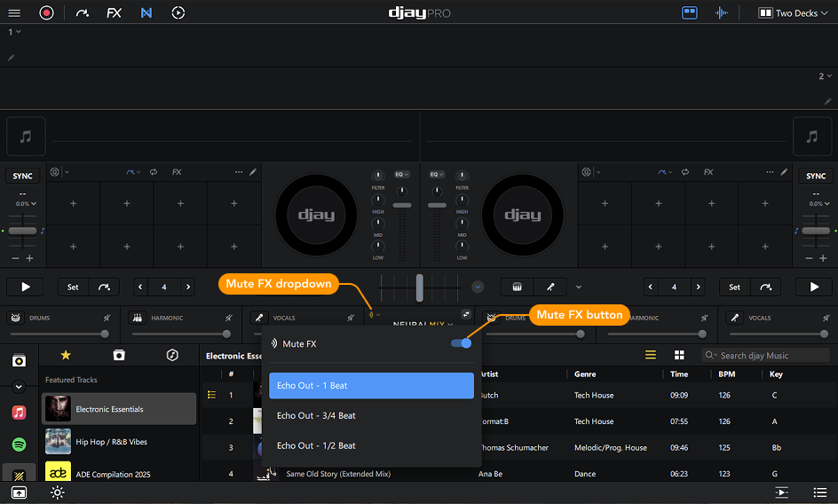
Task: Open left deck EQ dropdown
Action: point(402,174)
